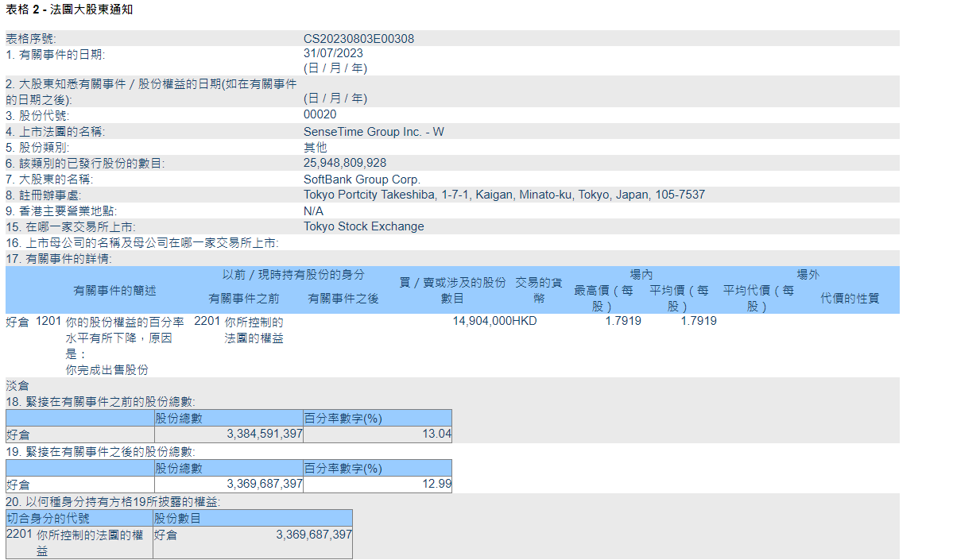The image size is (953, 560).
Task: Click the 14,904,000 shares traded figure
Action: pyautogui.click(x=482, y=321)
